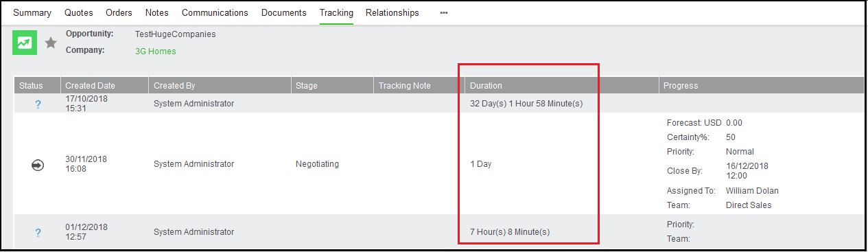Click the Priority value Normal
This screenshot has width=868, height=252.
coord(740,152)
